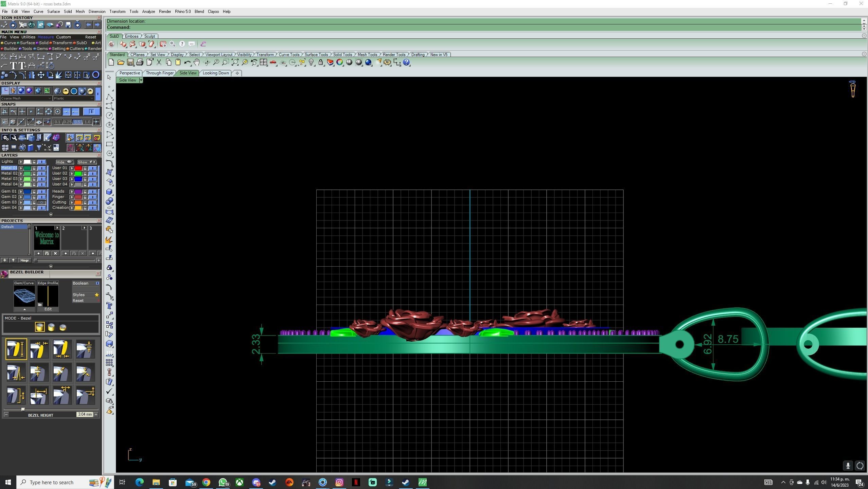Open file with the folder icon
This screenshot has height=489, width=868.
pyautogui.click(x=121, y=62)
